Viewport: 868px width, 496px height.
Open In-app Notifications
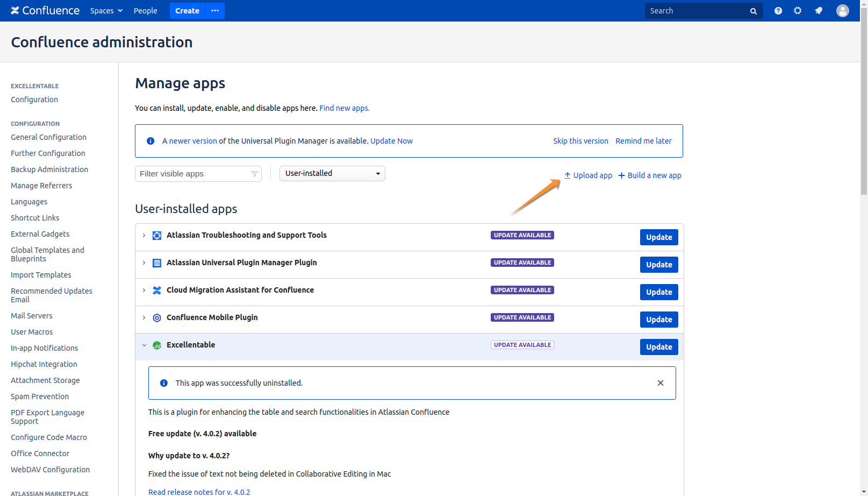[x=45, y=348]
